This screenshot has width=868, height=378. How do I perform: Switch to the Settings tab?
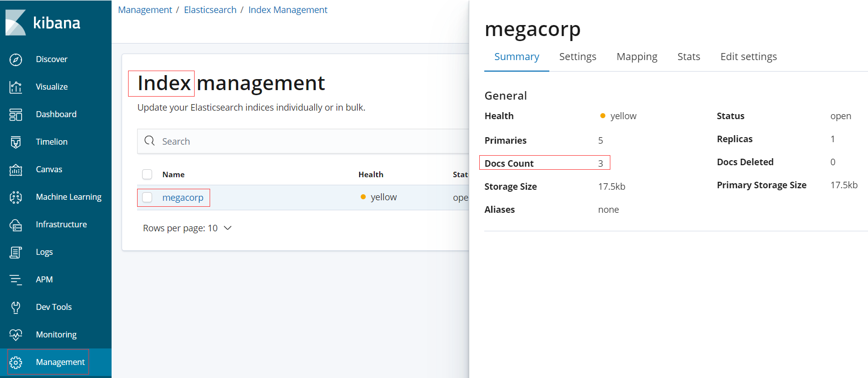(578, 57)
